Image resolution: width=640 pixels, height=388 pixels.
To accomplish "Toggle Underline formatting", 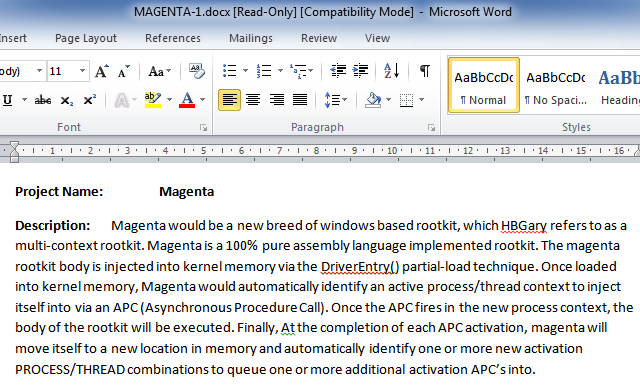I will 7,100.
